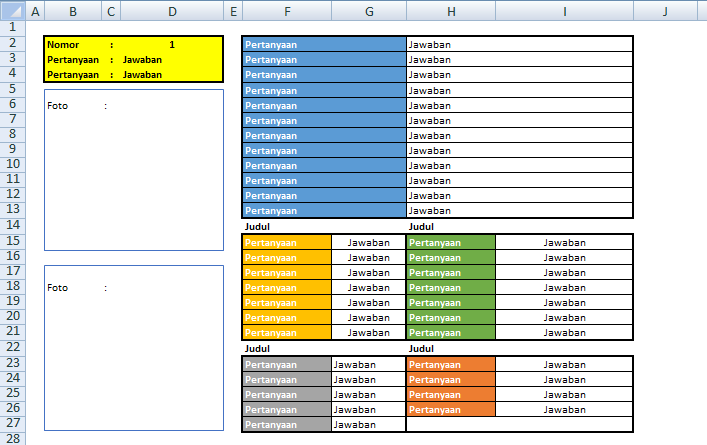This screenshot has height=445, width=707.
Task: Click the yellow Pertanyaan cell in row 15
Action: coord(287,243)
